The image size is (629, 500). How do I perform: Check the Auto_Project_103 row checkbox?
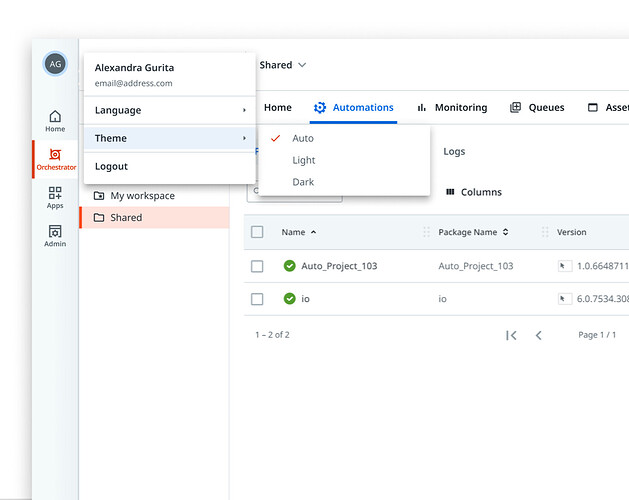coord(257,266)
